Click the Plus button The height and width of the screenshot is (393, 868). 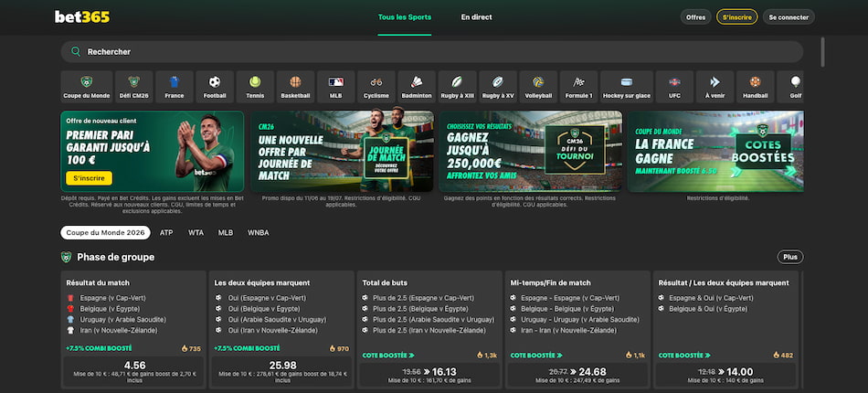point(790,257)
